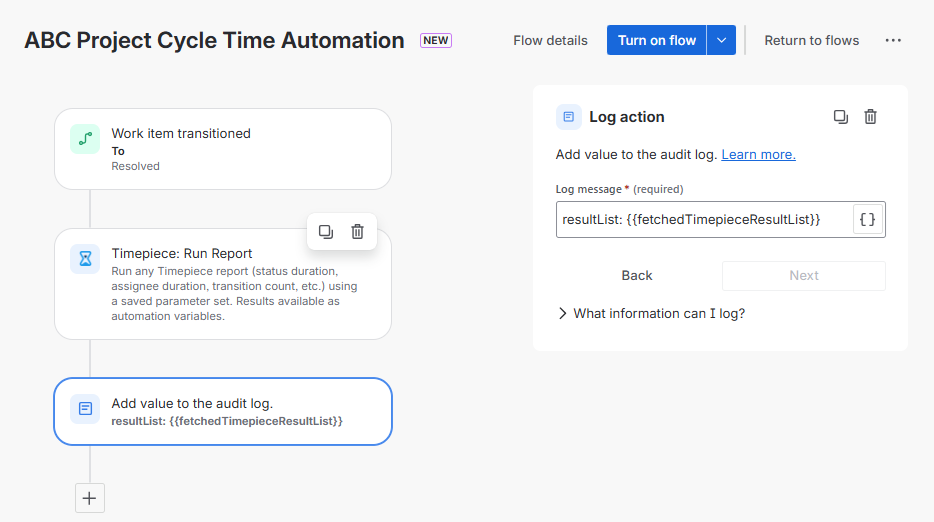Click the Log action header icon
The image size is (934, 522).
[569, 117]
